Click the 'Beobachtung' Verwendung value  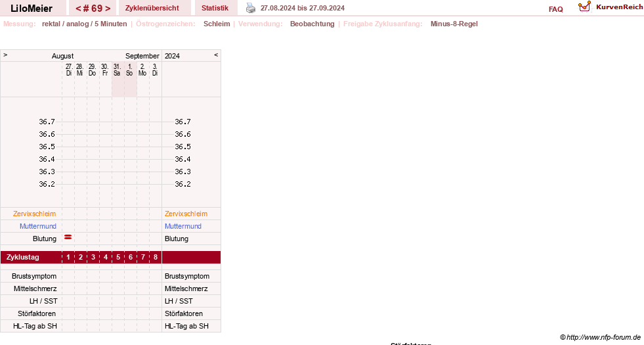[312, 24]
